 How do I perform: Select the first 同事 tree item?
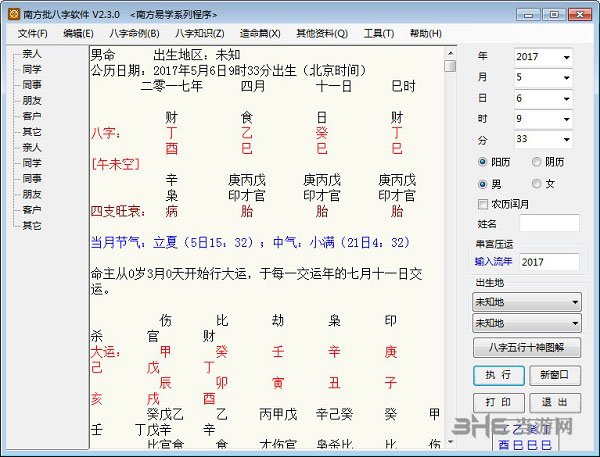coord(32,85)
